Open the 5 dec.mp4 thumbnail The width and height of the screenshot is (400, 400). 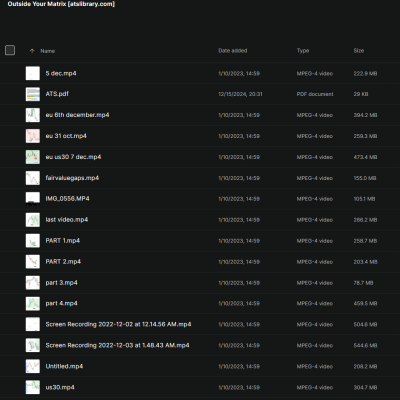pos(33,73)
